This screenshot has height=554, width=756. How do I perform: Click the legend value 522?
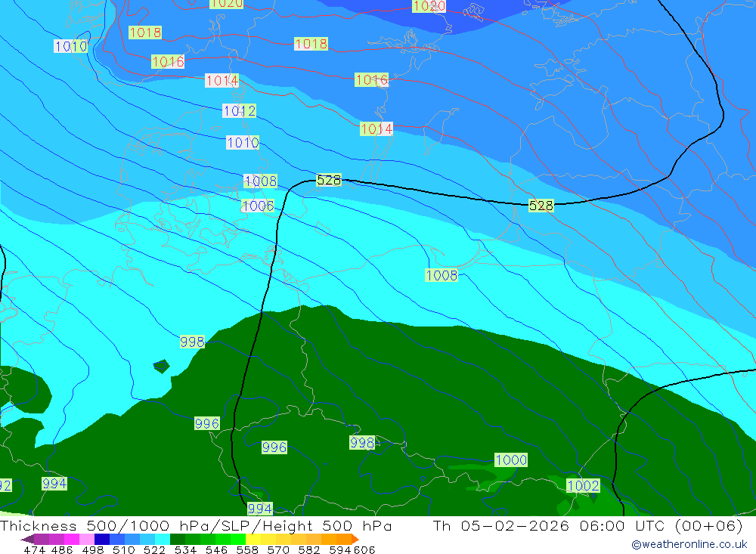pos(154,549)
